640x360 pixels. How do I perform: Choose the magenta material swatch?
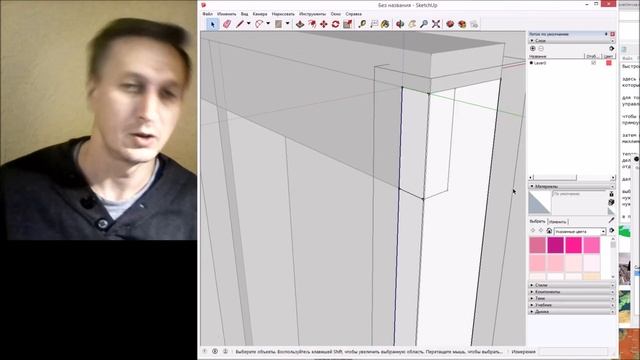click(x=556, y=245)
